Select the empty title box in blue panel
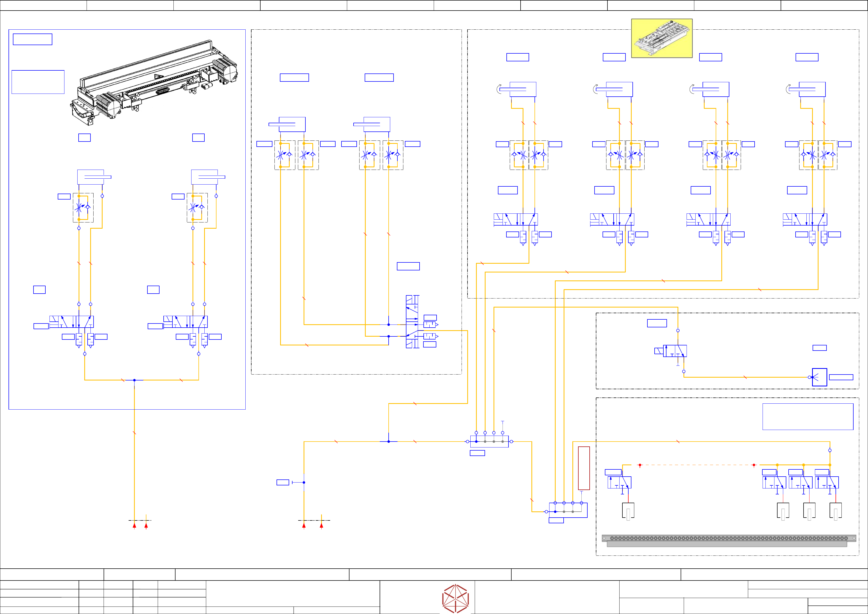868x614 pixels. click(x=32, y=39)
